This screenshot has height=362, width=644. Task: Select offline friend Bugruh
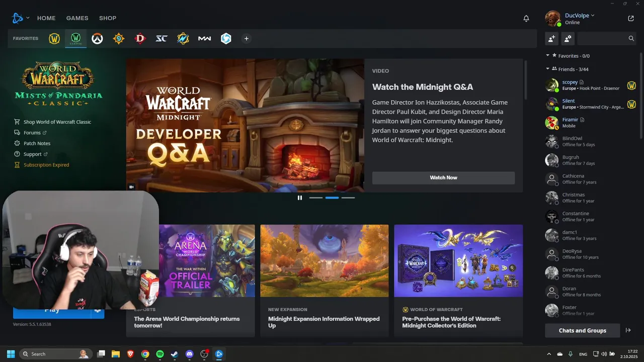pyautogui.click(x=592, y=160)
